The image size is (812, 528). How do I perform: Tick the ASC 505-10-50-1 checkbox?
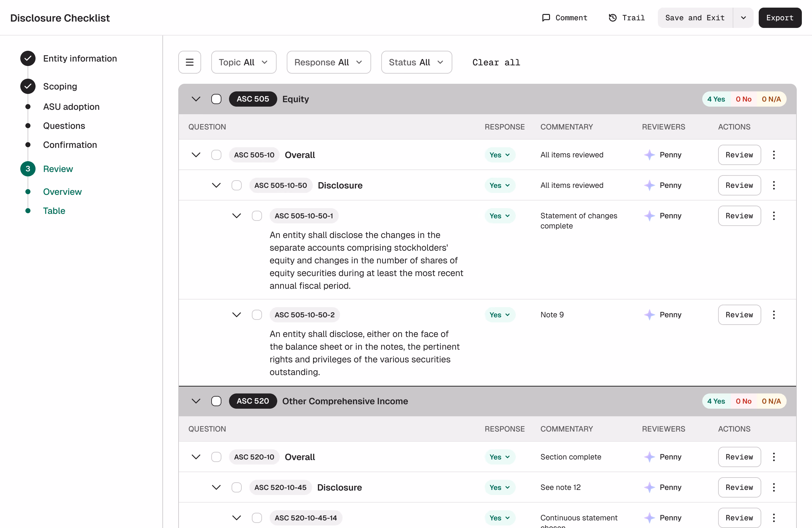(257, 216)
